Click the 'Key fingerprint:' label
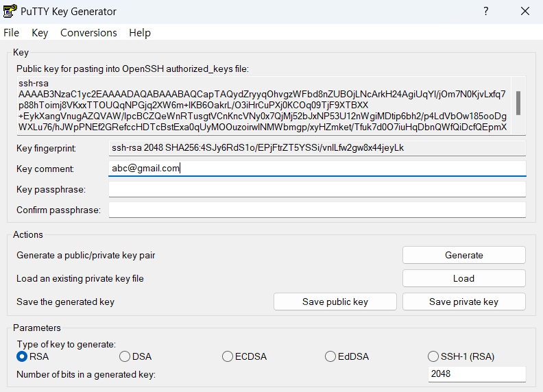This screenshot has width=543, height=392. pyautogui.click(x=46, y=148)
